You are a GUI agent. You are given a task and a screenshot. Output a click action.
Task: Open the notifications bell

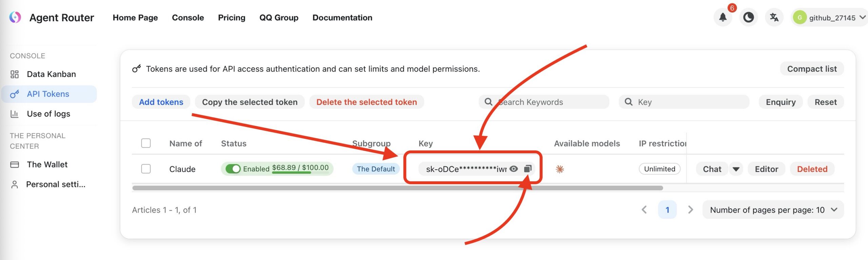point(723,18)
